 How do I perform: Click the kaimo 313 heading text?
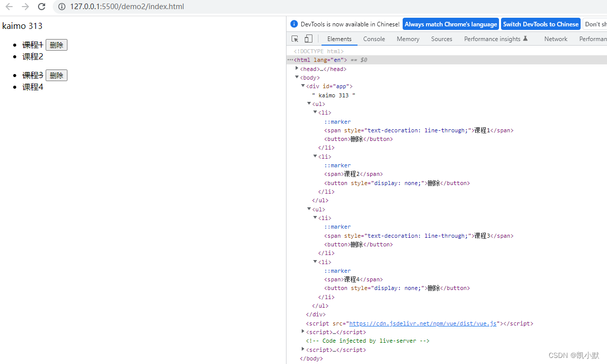point(22,26)
